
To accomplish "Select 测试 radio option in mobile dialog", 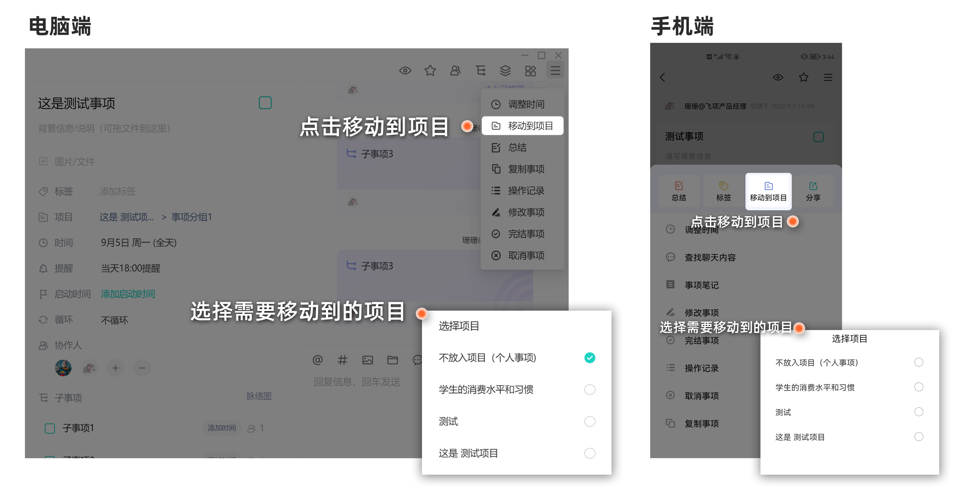I will click(918, 412).
